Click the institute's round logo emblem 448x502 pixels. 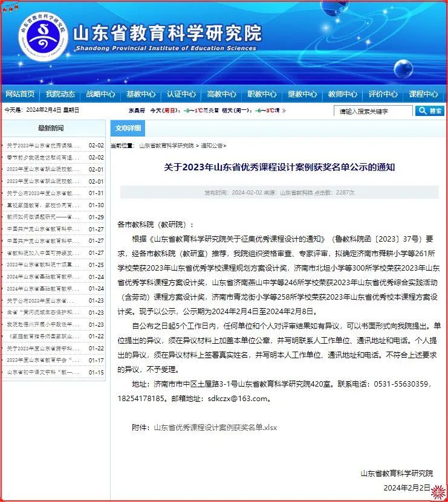point(44,36)
